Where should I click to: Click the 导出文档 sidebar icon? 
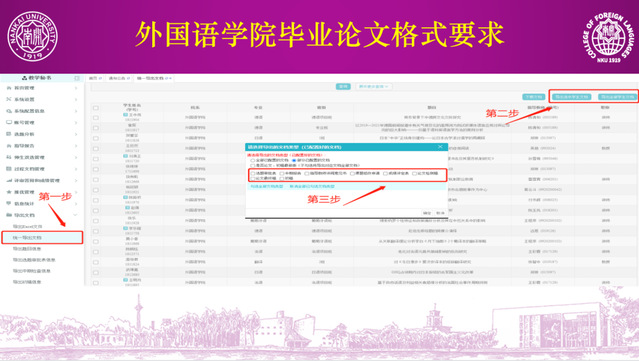coord(9,215)
